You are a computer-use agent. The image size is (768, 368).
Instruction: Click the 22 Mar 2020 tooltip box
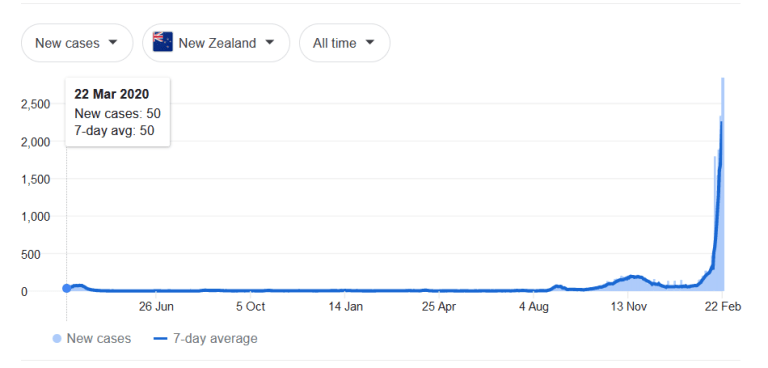118,112
